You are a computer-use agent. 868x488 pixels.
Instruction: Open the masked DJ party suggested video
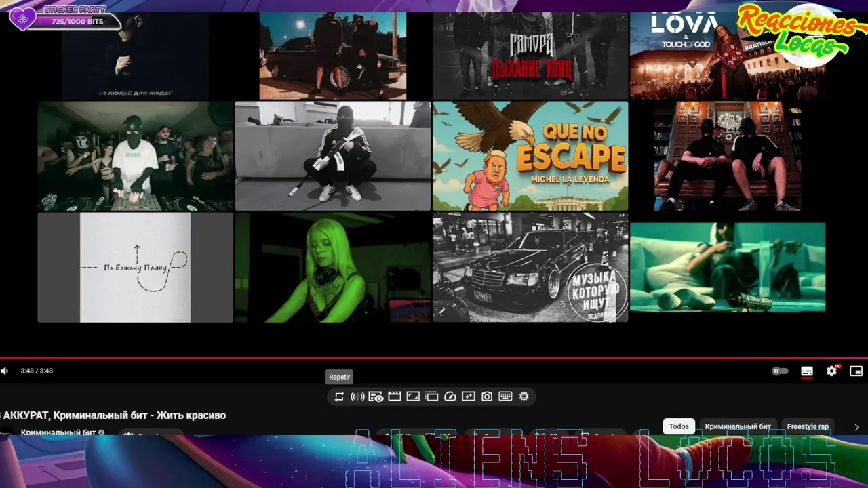pos(135,156)
